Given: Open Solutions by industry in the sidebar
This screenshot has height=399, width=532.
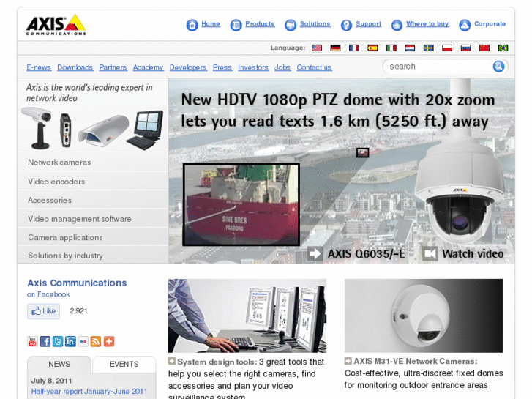Looking at the screenshot, I should click(93, 255).
